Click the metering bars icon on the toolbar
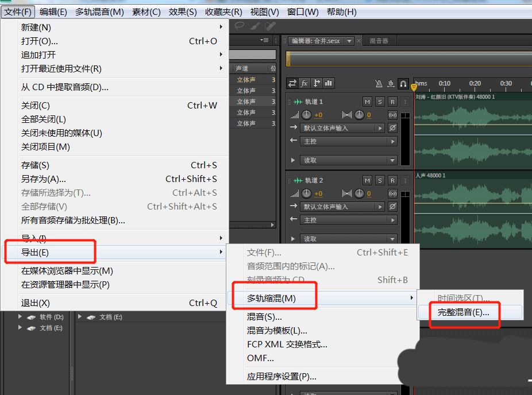Image resolution: width=532 pixels, height=395 pixels. coord(327,83)
